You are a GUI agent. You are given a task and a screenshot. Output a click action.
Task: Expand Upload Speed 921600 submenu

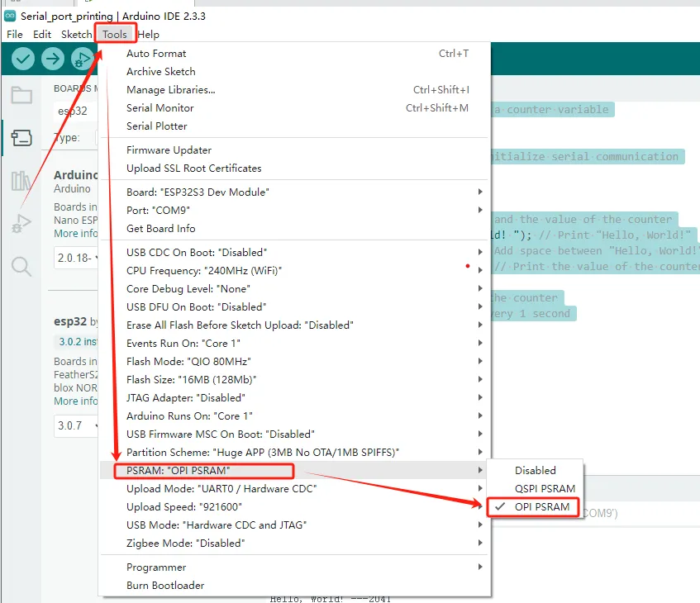295,507
